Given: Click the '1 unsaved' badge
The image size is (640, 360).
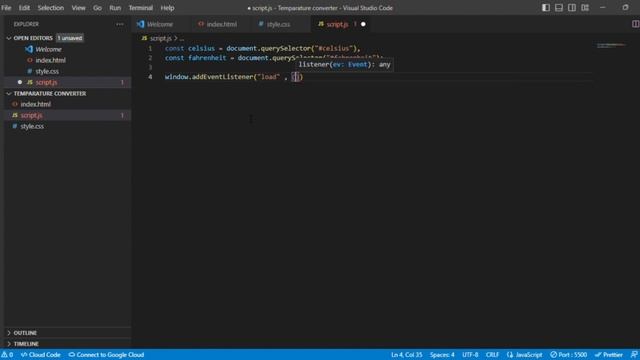Looking at the screenshot, I should point(69,38).
